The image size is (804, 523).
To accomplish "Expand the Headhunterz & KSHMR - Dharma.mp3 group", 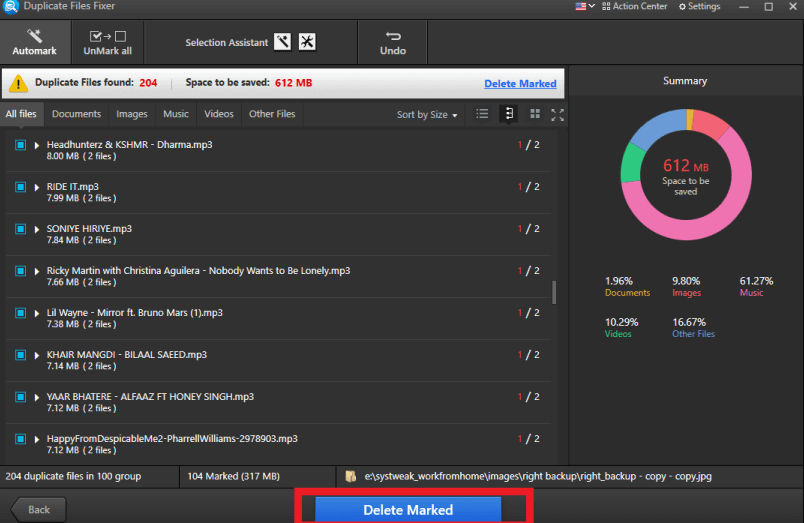I will pyautogui.click(x=37, y=145).
